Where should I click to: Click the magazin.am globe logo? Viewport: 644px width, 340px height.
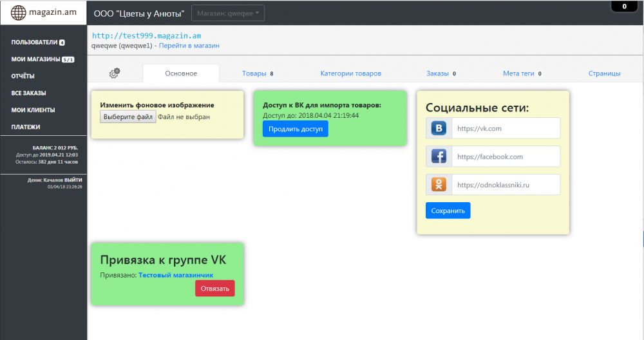(x=19, y=13)
